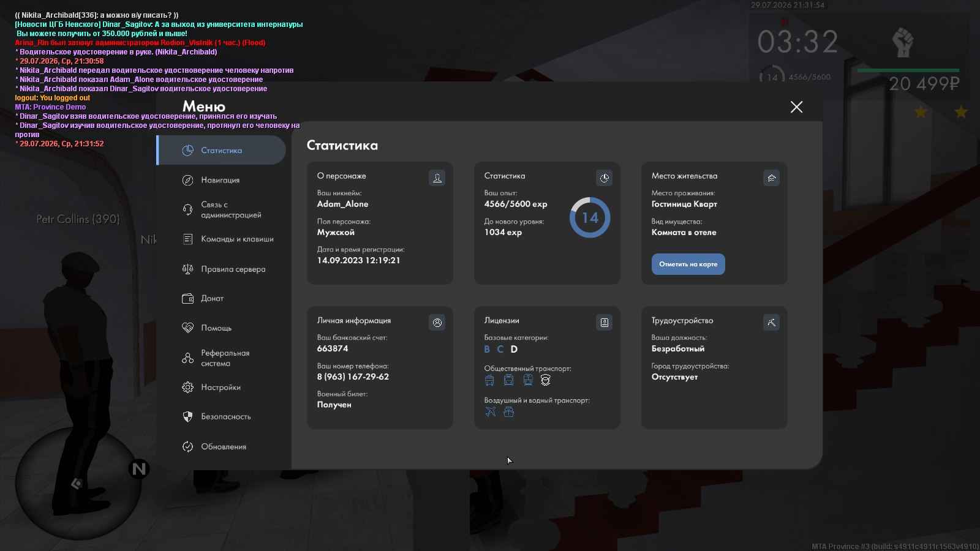Click the wallet icon for Донат
The height and width of the screenshot is (551, 980).
187,299
